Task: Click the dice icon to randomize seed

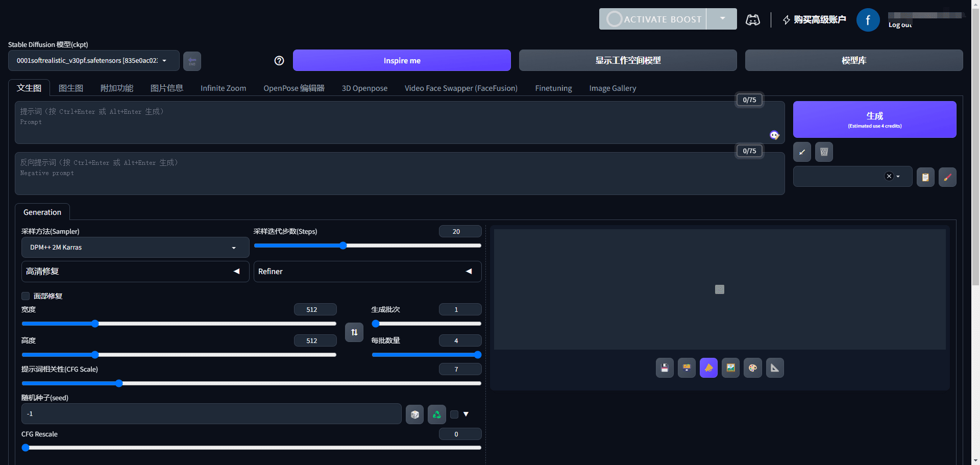Action: [x=414, y=414]
